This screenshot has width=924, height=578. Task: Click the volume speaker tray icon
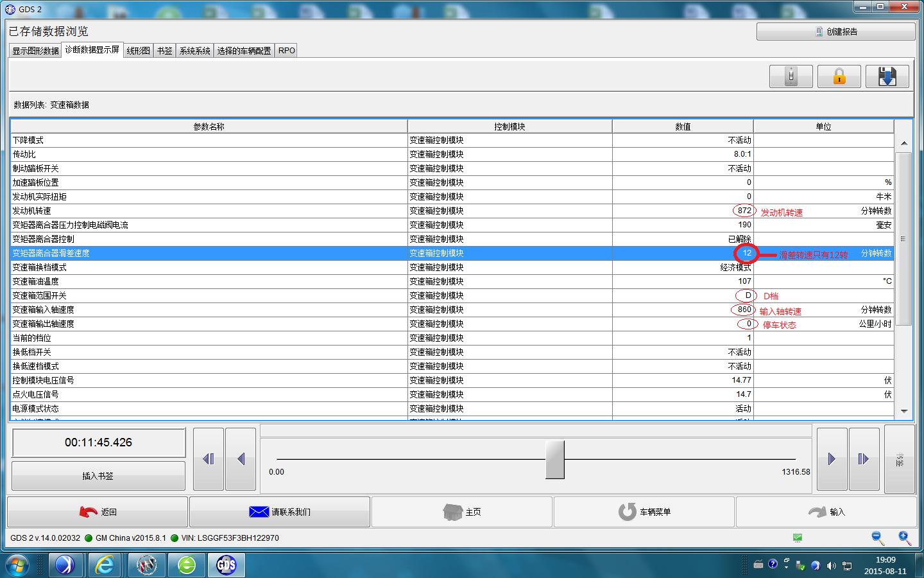pos(832,566)
